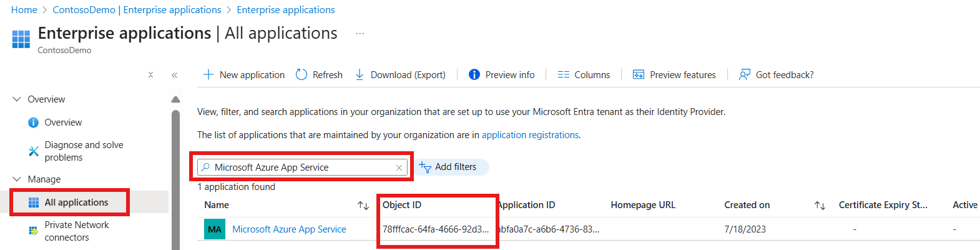980x250 pixels.
Task: Open Microsoft Azure App Service application link
Action: coord(289,229)
